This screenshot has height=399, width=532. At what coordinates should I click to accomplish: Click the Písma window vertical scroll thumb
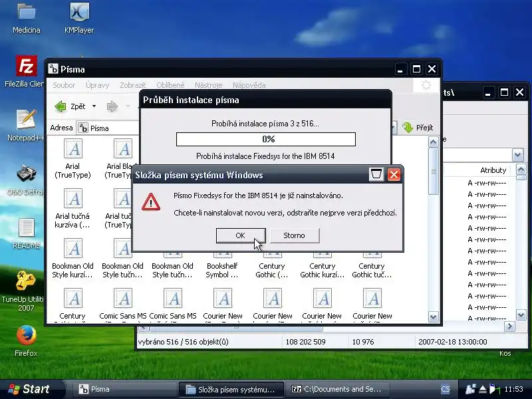click(x=434, y=171)
